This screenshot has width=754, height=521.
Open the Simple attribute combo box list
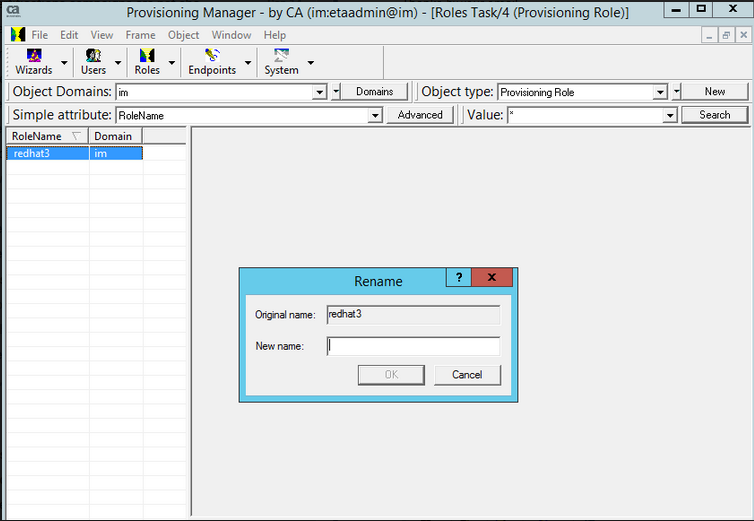coord(376,116)
